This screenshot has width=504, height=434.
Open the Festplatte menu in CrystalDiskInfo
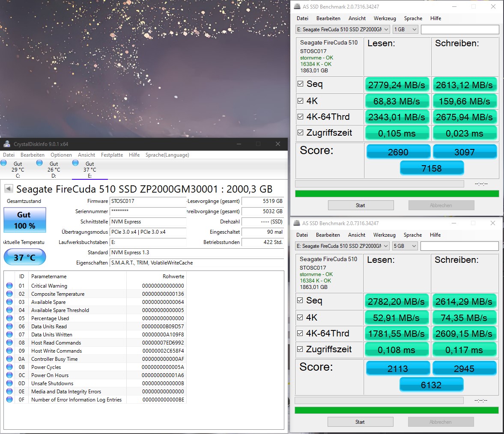click(112, 155)
